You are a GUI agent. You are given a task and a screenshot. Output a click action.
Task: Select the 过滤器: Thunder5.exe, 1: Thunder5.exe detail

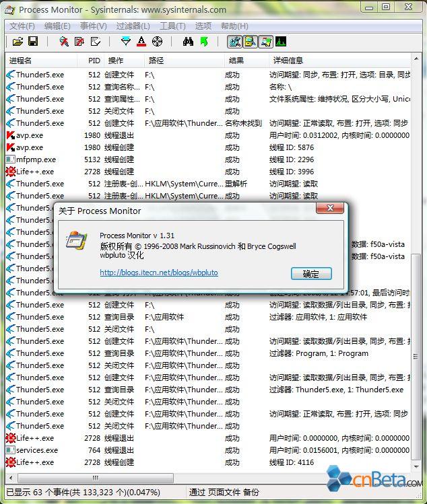pos(336,390)
